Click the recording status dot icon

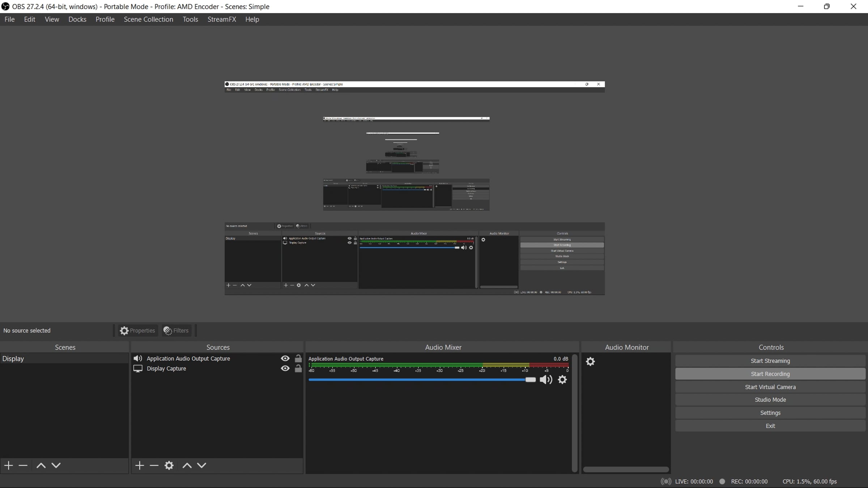point(722,481)
